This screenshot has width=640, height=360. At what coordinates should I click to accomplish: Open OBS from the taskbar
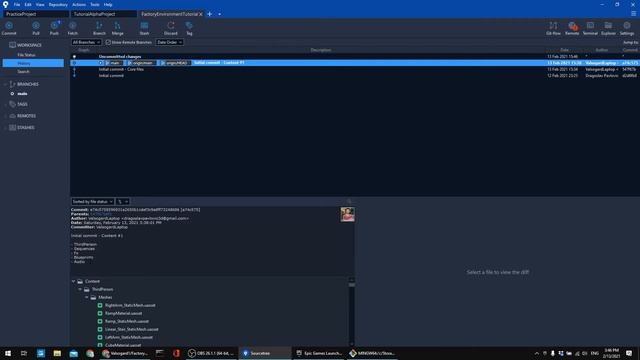[x=211, y=353]
